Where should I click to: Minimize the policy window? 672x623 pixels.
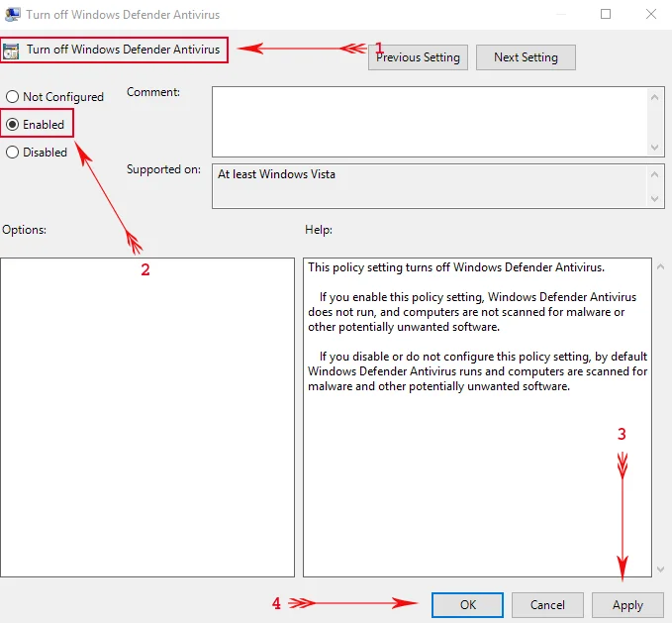click(561, 14)
